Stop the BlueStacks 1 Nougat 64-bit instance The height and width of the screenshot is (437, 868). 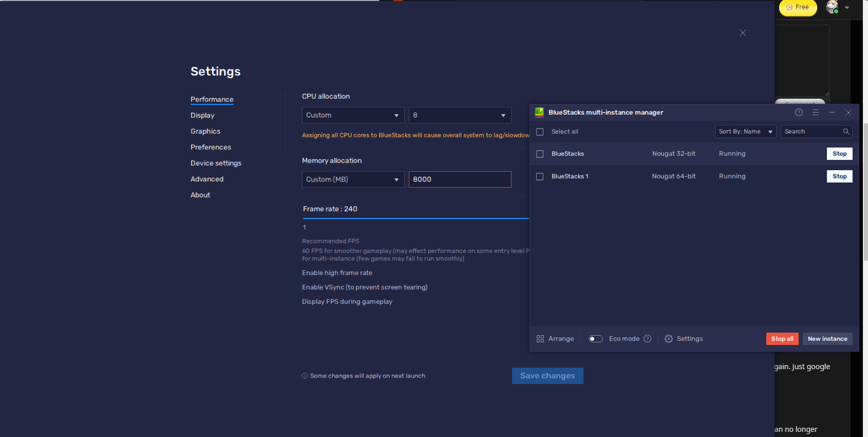coord(840,176)
